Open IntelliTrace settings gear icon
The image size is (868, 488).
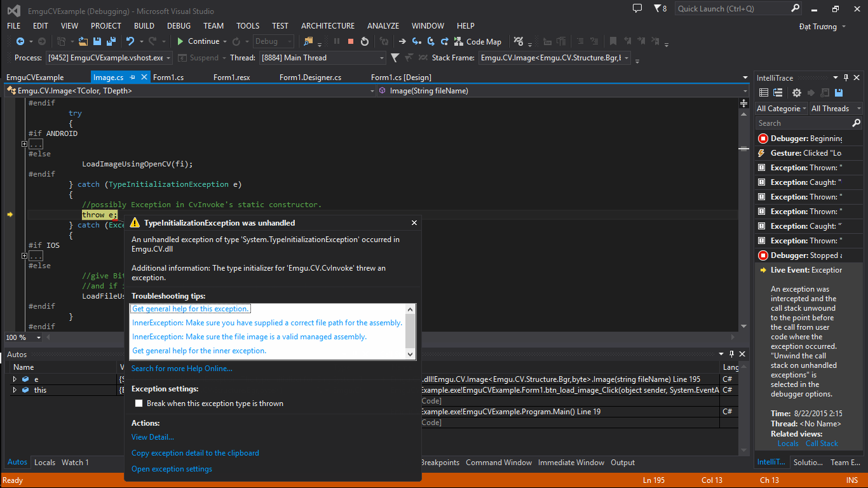coord(796,93)
